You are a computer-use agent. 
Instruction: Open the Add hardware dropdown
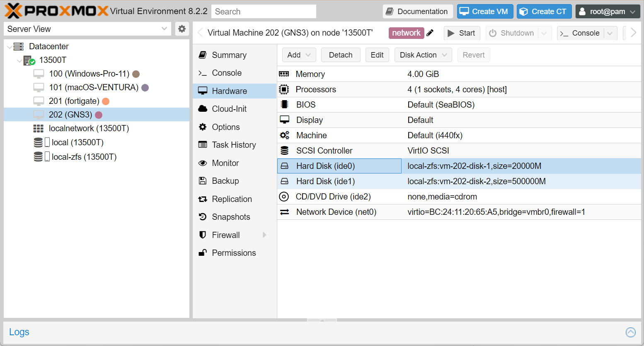299,55
